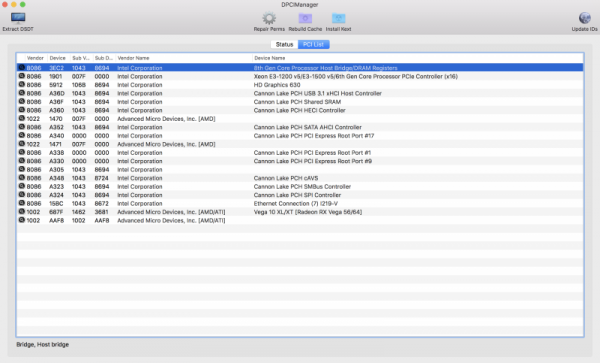Select PCI Express Root Port #1 text

312,153
